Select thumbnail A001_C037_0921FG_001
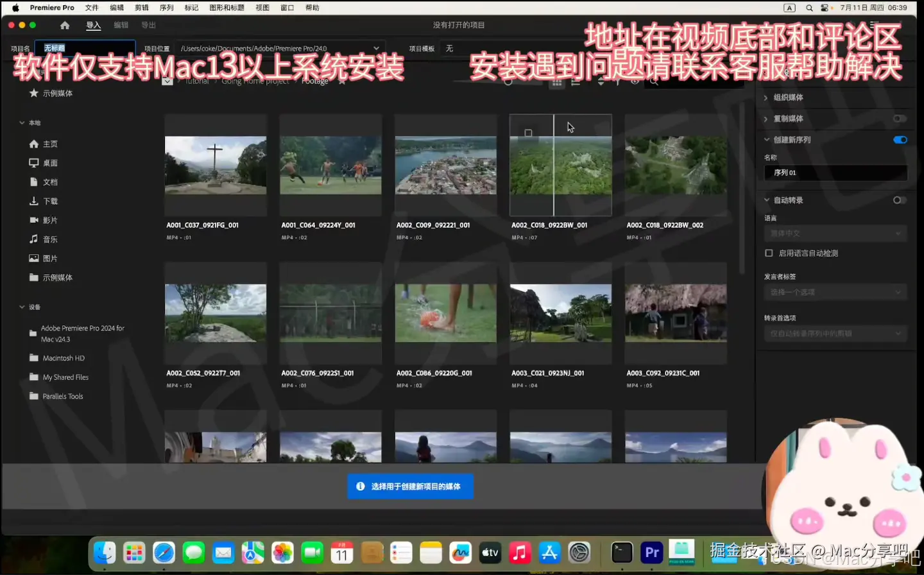 tap(215, 164)
